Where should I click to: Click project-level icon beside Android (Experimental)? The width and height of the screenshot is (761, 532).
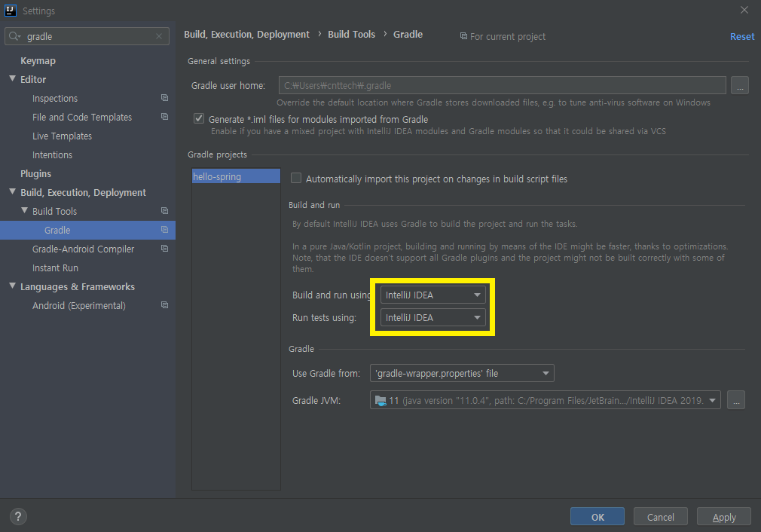point(164,305)
